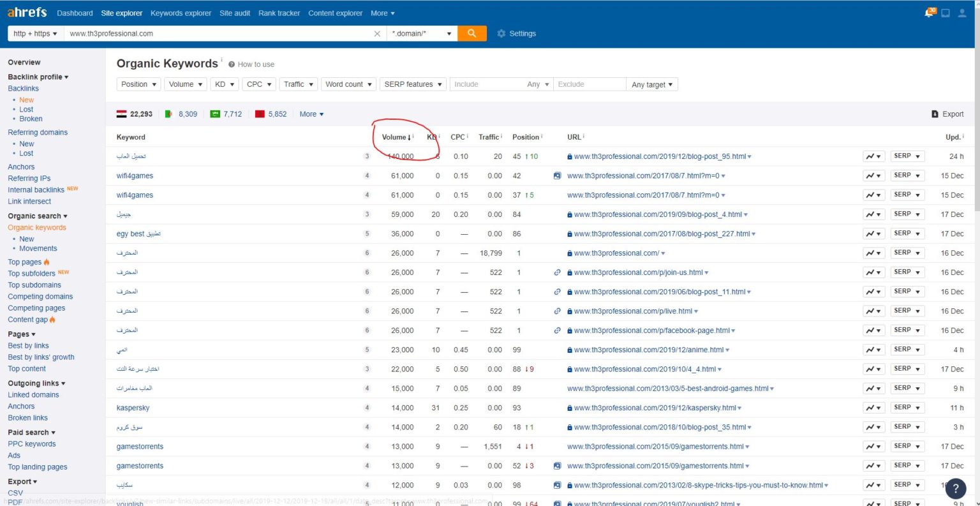The image size is (980, 506).
Task: Collapse the Backlink profile sidebar section
Action: (38, 77)
